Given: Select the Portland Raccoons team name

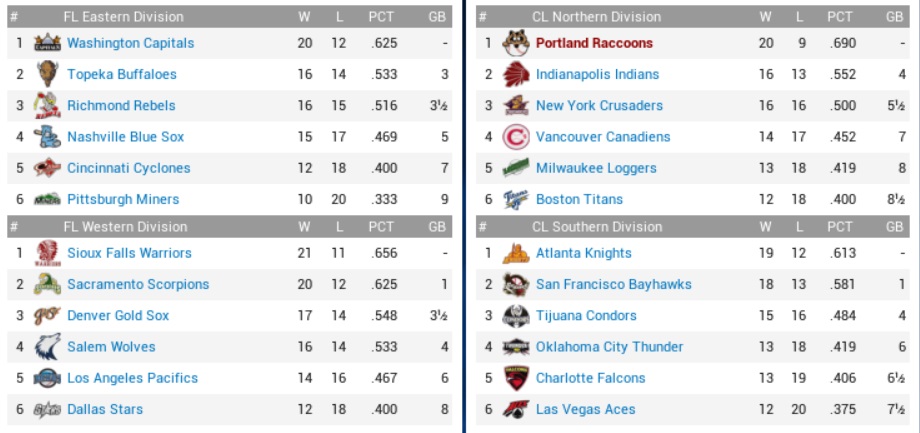Looking at the screenshot, I should [594, 43].
